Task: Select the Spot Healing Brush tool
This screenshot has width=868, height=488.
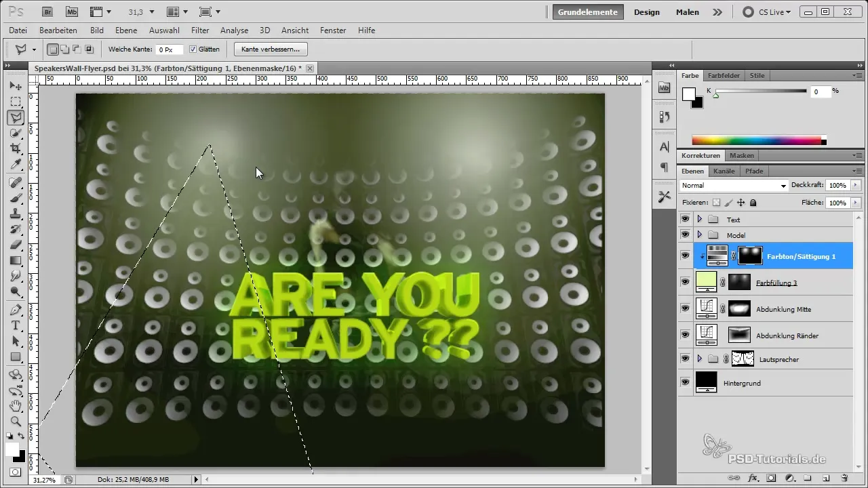Action: click(16, 182)
